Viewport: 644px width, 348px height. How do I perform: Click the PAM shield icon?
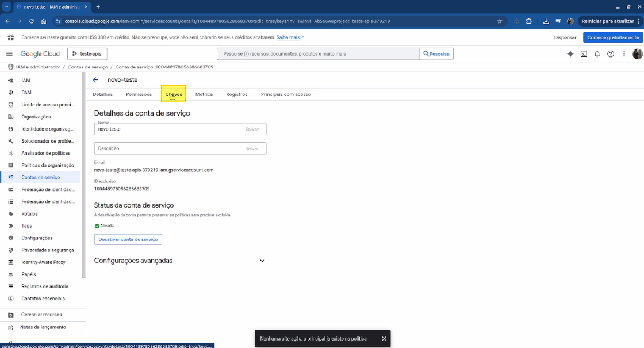[x=11, y=93]
